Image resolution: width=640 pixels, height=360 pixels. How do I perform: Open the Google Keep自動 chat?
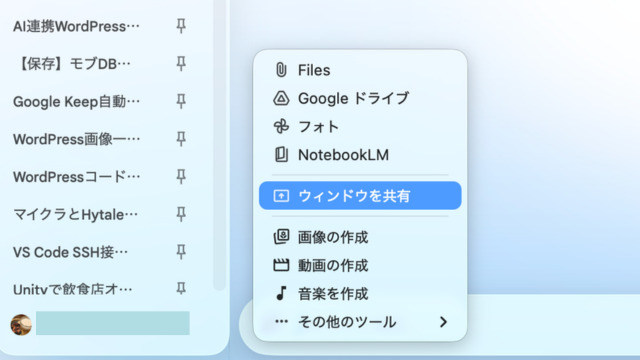coord(76,102)
